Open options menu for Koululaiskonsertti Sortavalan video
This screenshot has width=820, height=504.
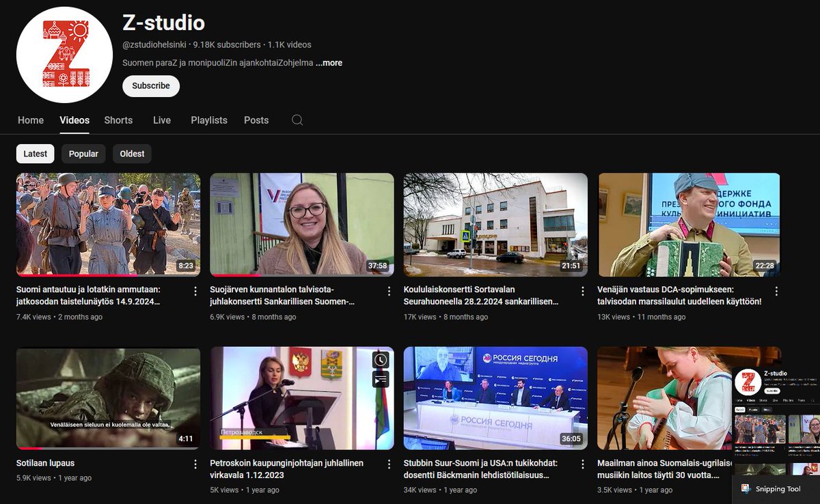coord(582,292)
